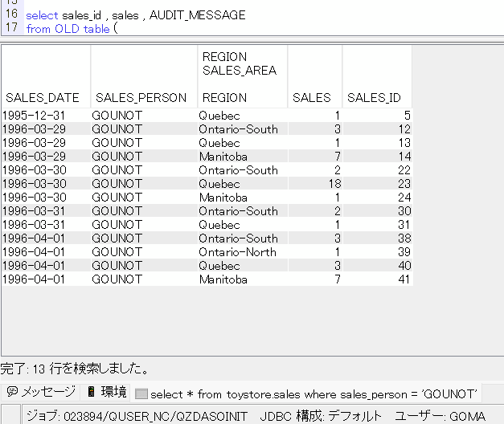Image resolution: width=504 pixels, height=424 pixels.
Task: Click the REGION column header
Action: [243, 76]
